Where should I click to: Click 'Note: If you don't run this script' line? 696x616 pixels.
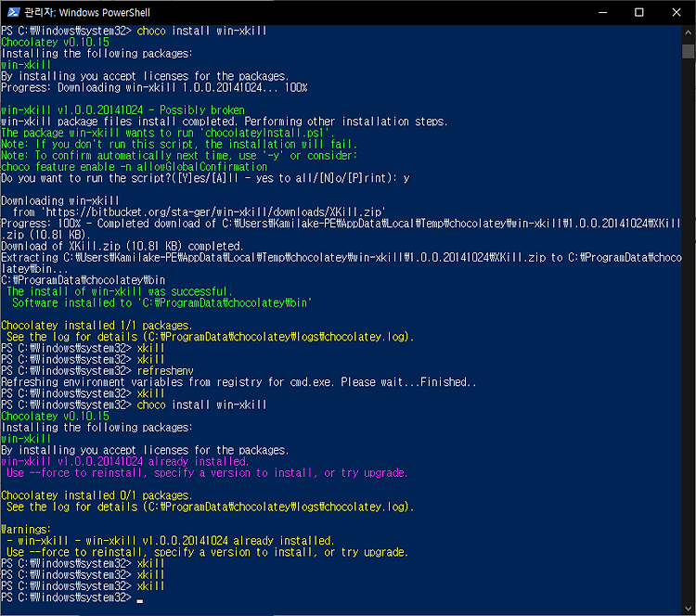179,144
